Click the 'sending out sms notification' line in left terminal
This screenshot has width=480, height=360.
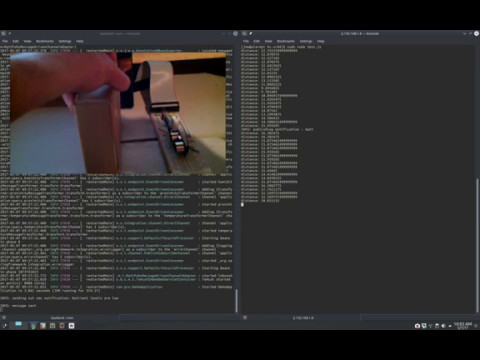click(59, 298)
